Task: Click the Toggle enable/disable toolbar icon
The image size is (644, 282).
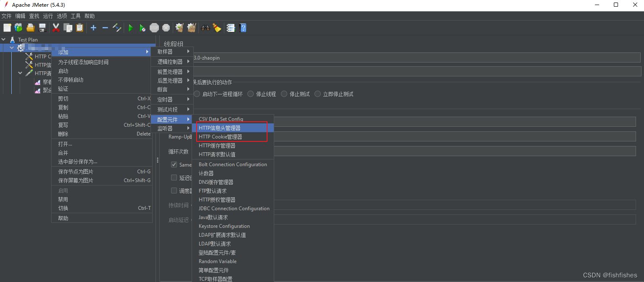Action: pyautogui.click(x=117, y=28)
